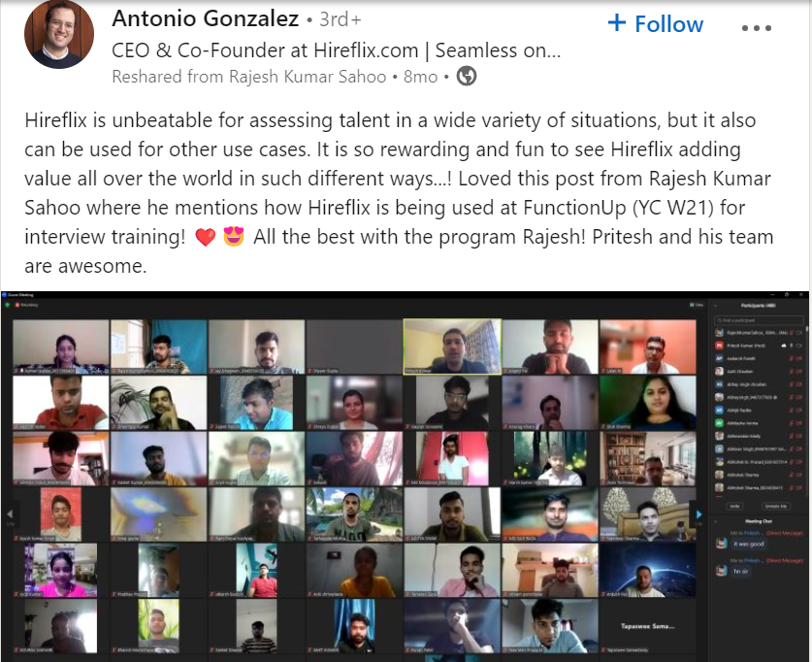
Task: Click Pritesh recipient link in chat
Action: click(x=753, y=533)
